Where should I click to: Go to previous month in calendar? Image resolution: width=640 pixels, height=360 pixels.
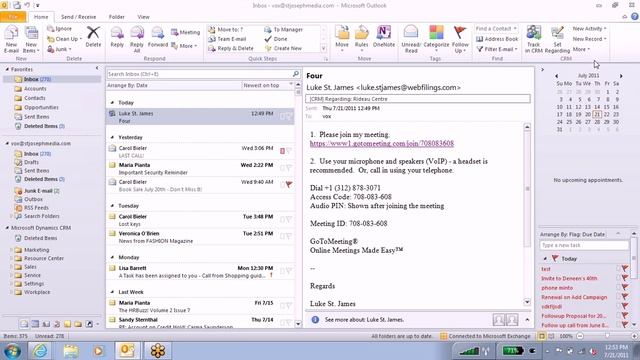coord(556,76)
